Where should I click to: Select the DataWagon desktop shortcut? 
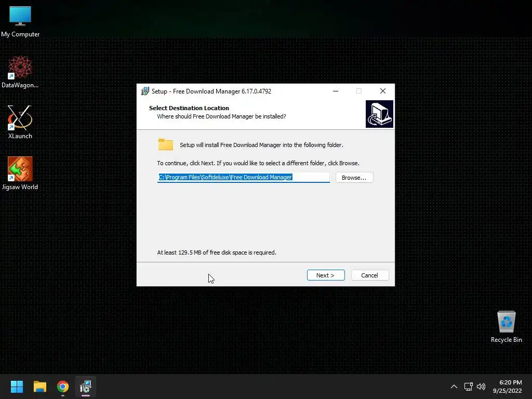(x=20, y=72)
